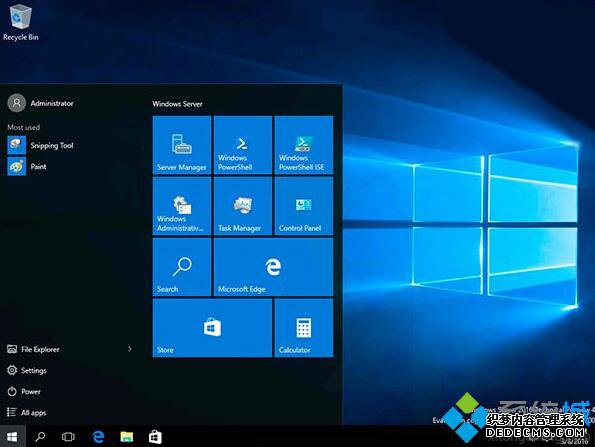Image resolution: width=595 pixels, height=447 pixels.
Task: Open the Windows PowerShell ISE tile
Action: [304, 145]
